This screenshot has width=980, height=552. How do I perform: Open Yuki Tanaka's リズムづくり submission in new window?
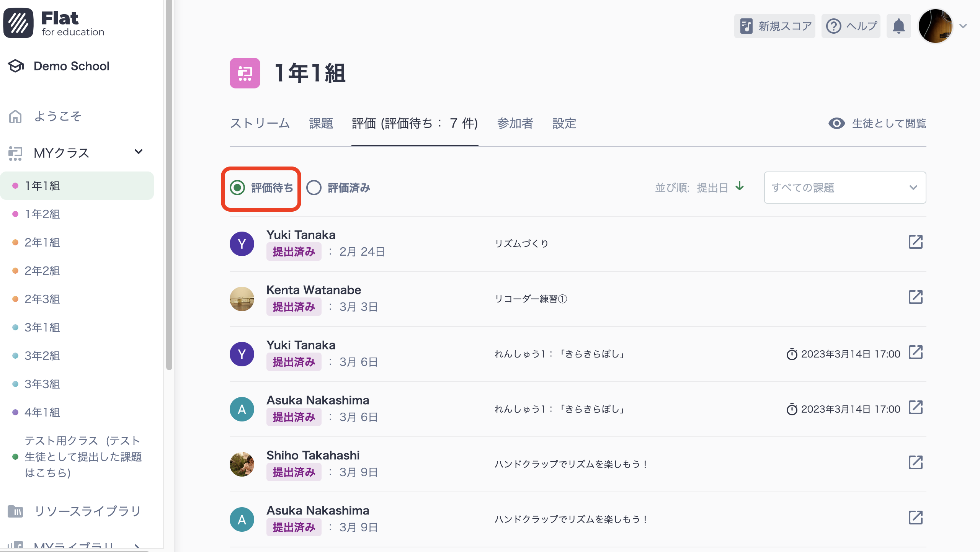click(x=916, y=242)
